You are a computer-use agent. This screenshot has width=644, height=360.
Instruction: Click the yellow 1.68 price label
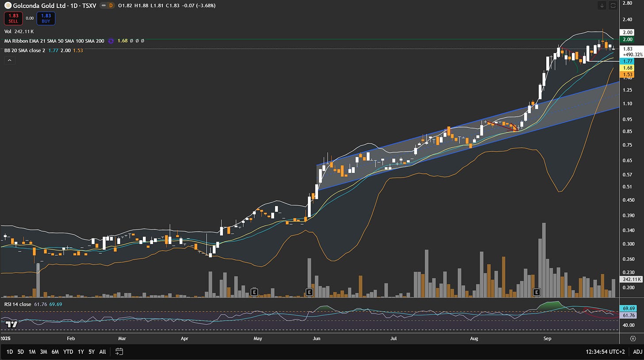tap(628, 68)
